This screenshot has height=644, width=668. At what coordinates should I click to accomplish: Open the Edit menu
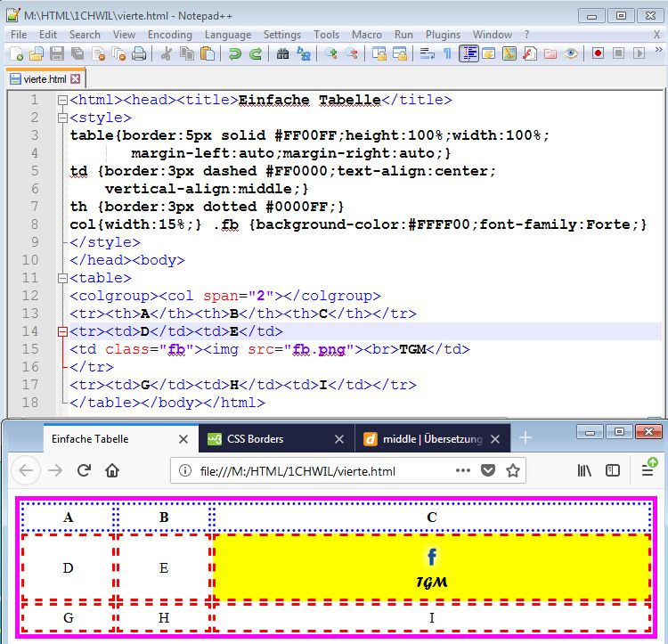tap(48, 35)
